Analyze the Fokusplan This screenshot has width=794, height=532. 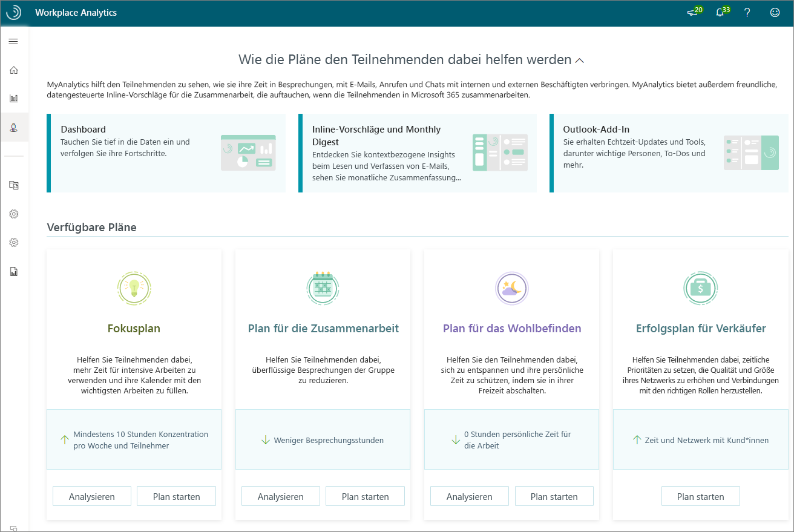pos(92,496)
